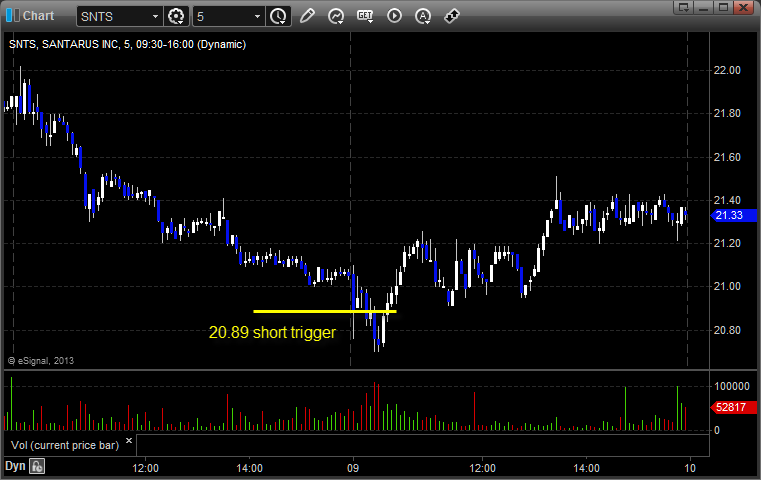Click the diamond arrows icon in toolbar
Screen dimensions: 761x480
pos(452,16)
